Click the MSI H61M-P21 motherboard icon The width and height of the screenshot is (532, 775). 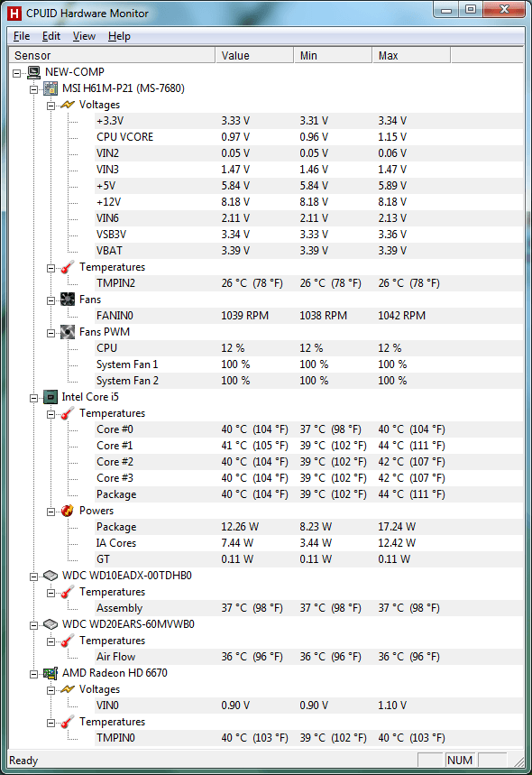pos(50,88)
